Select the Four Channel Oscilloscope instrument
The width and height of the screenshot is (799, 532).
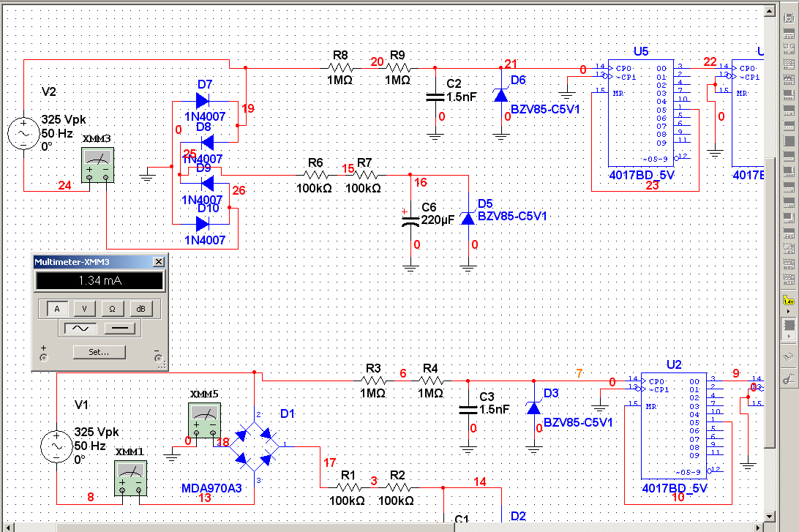point(788,80)
